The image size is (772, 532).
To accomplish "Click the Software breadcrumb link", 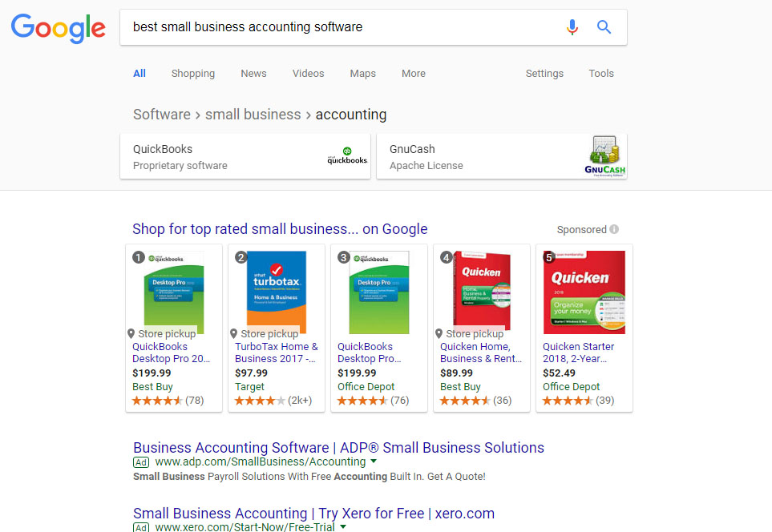I will click(x=162, y=115).
